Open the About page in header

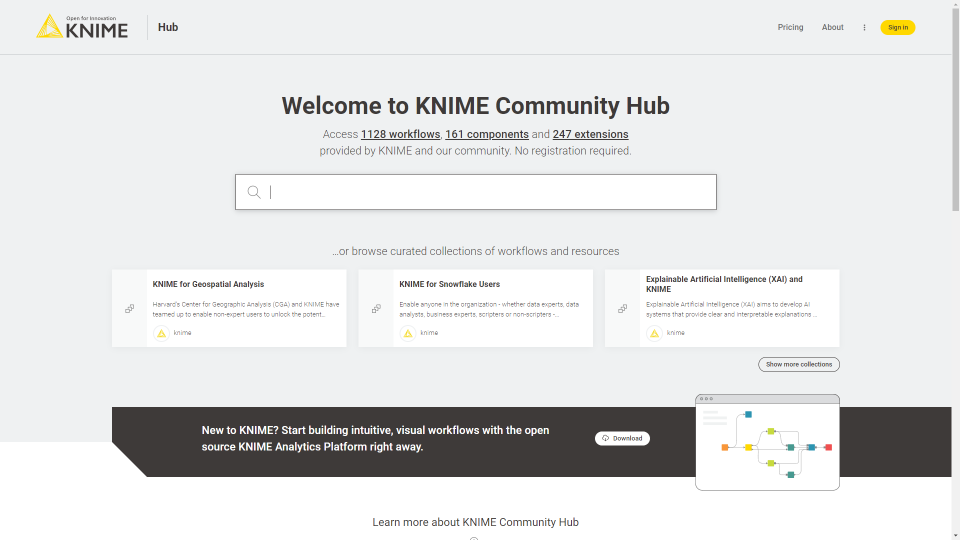832,28
